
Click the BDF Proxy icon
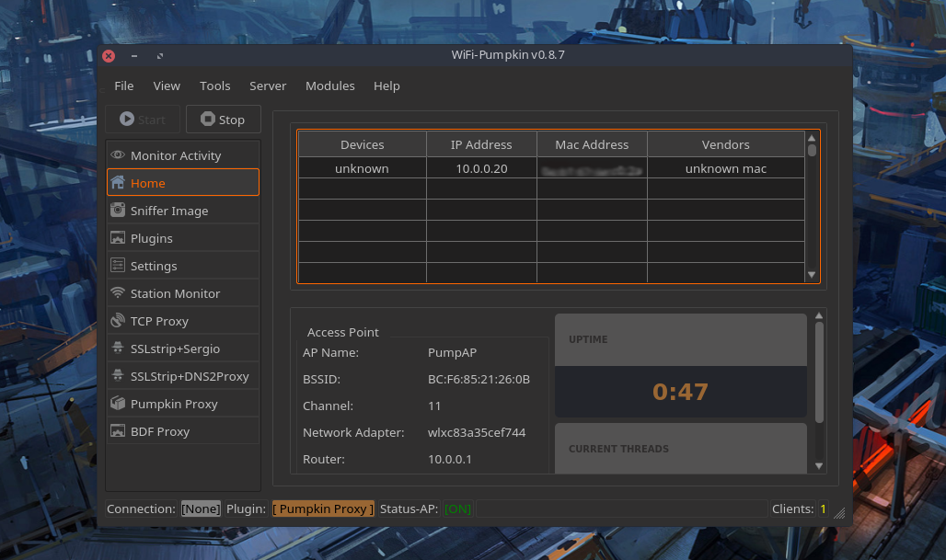(118, 431)
